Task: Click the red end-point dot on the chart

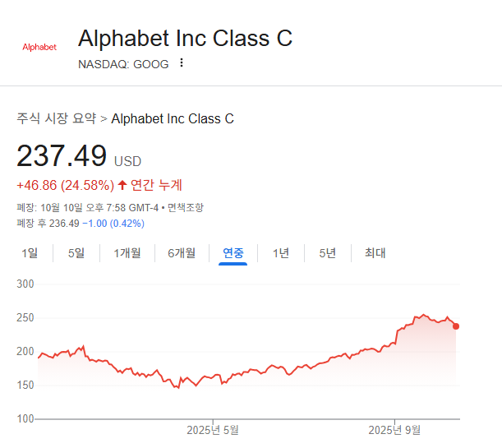Action: (x=456, y=326)
